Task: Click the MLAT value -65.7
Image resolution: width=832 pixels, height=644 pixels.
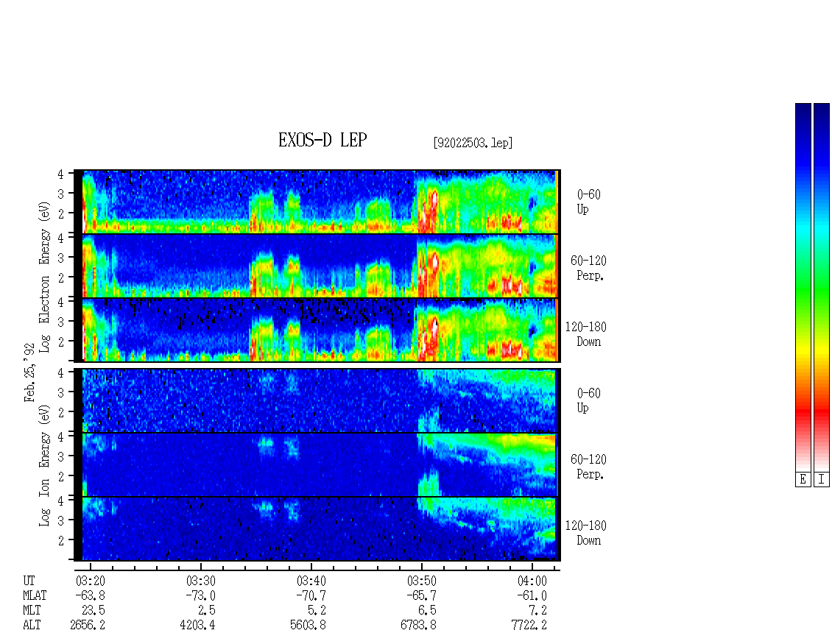Action: (x=421, y=595)
